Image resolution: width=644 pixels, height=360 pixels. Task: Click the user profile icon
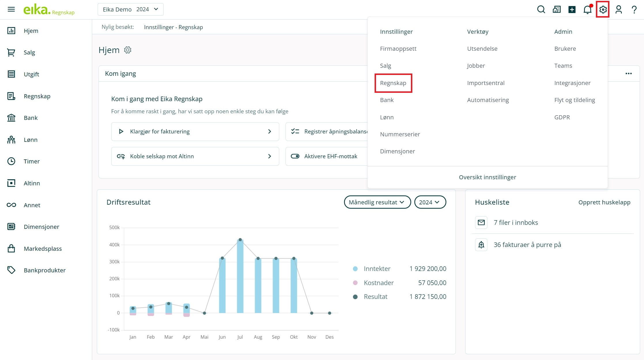click(618, 10)
